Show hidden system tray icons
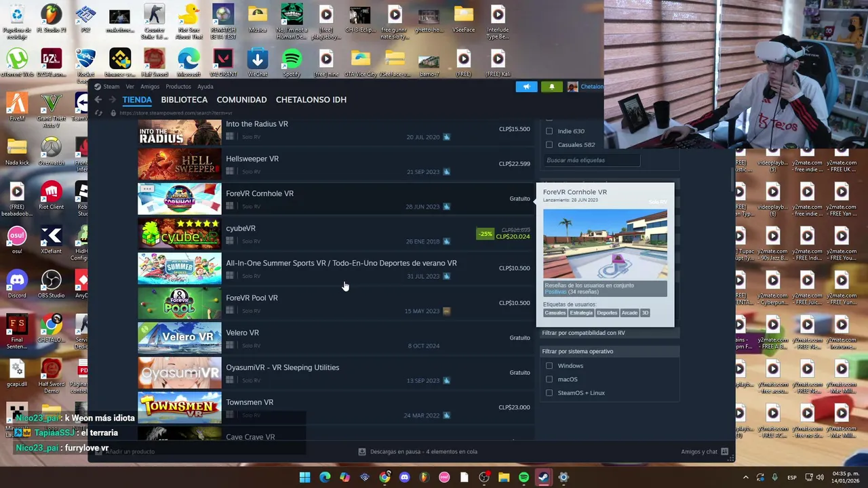The width and height of the screenshot is (868, 488). tap(745, 477)
